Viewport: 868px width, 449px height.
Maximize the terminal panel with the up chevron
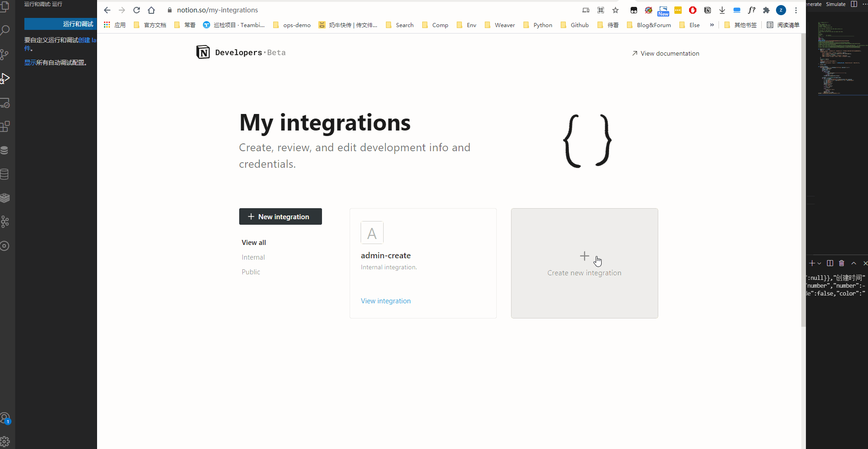(854, 263)
